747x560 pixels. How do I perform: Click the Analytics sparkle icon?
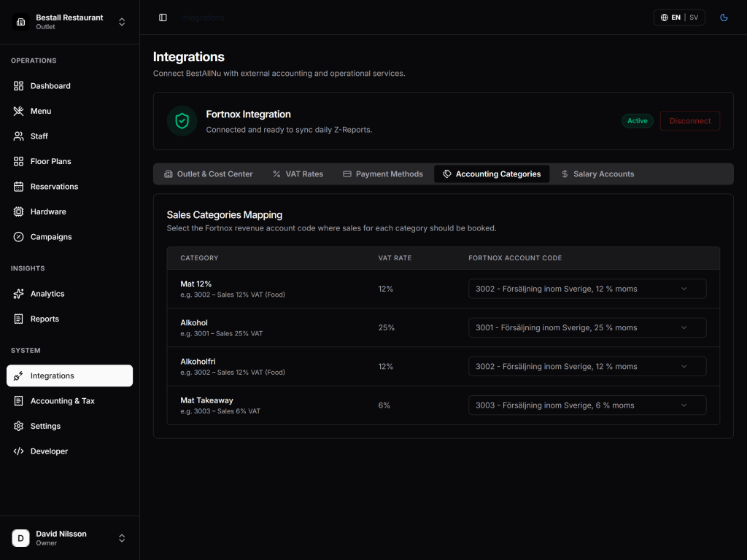(x=18, y=294)
